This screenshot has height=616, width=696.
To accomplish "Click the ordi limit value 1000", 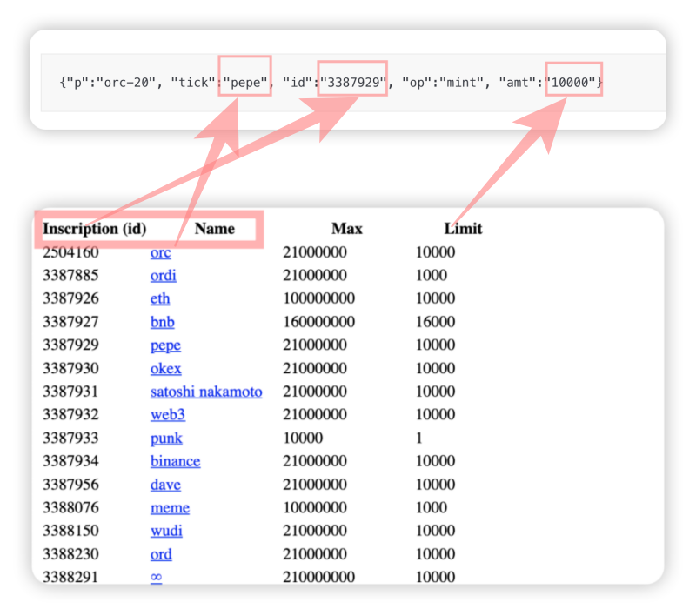I will pos(431,276).
